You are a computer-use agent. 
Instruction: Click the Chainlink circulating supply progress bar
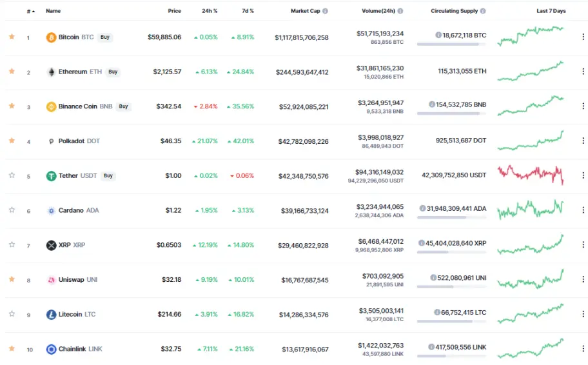[x=451, y=356]
